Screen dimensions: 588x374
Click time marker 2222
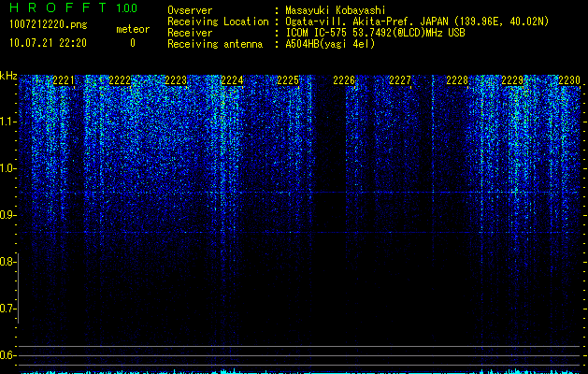click(x=120, y=80)
